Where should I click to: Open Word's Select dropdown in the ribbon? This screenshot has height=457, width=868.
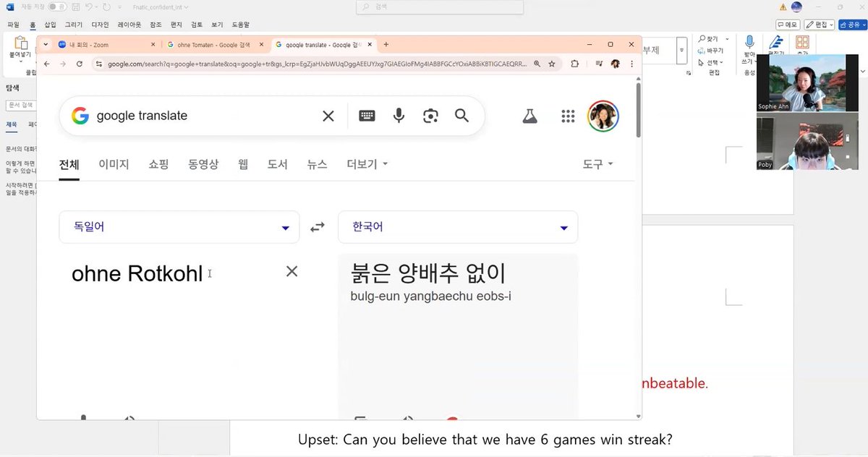click(x=710, y=62)
